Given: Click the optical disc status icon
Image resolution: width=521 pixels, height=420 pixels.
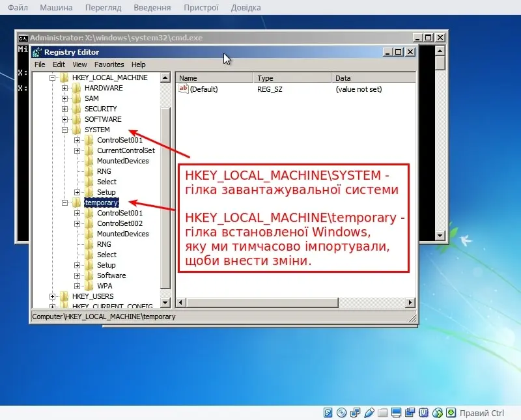Looking at the screenshot, I should (341, 413).
